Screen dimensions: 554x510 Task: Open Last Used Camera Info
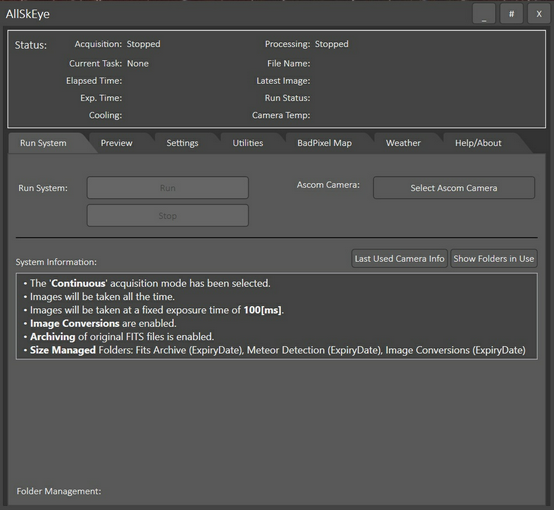[x=400, y=259]
